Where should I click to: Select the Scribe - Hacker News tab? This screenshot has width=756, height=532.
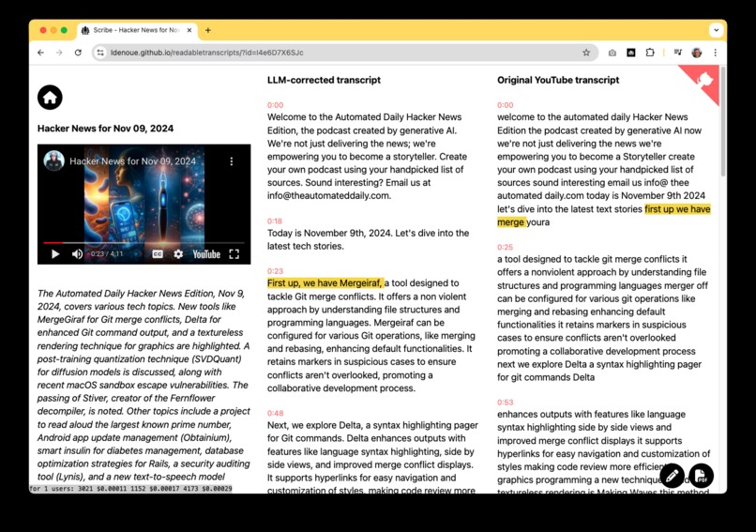pos(137,30)
